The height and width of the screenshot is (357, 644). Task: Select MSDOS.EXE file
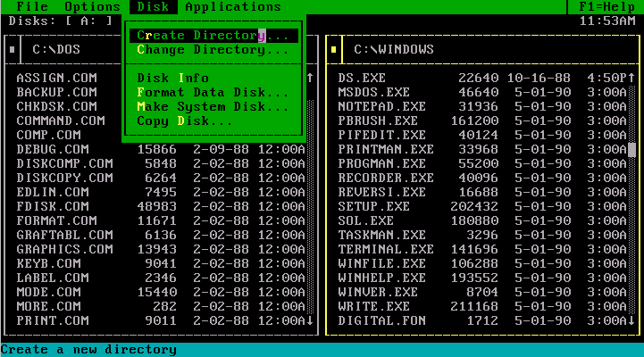pos(483,92)
